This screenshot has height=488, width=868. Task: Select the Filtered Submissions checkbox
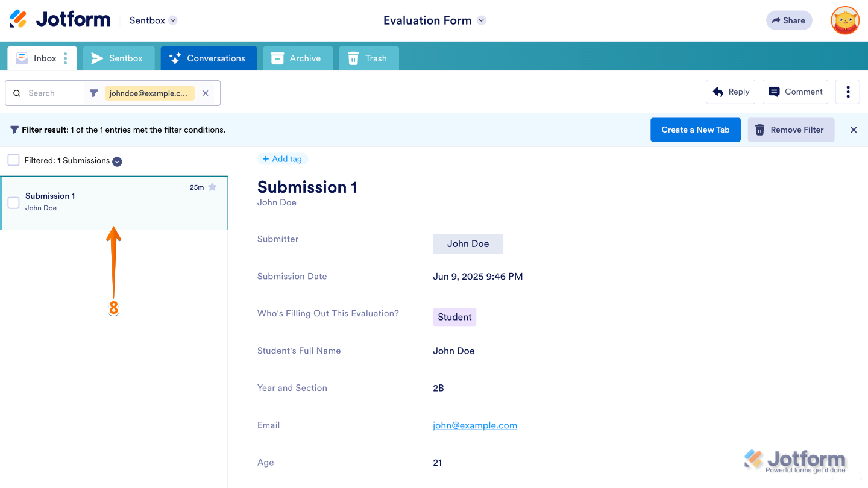click(x=13, y=160)
